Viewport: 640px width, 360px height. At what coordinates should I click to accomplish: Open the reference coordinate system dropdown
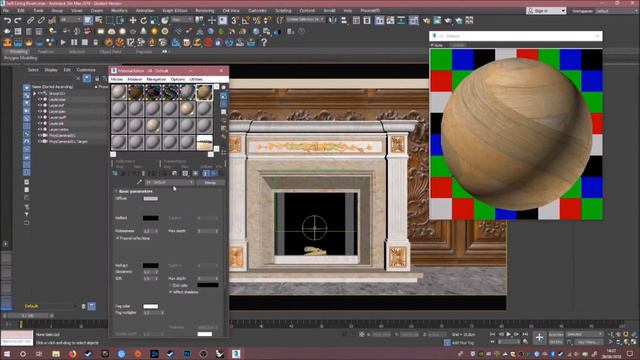(182, 20)
